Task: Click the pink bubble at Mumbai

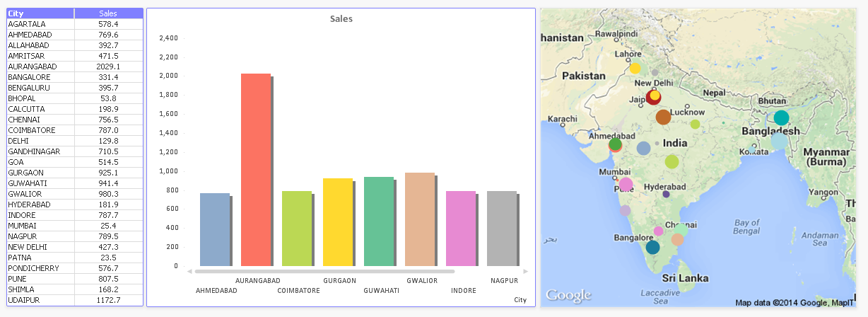Action: 626,185
